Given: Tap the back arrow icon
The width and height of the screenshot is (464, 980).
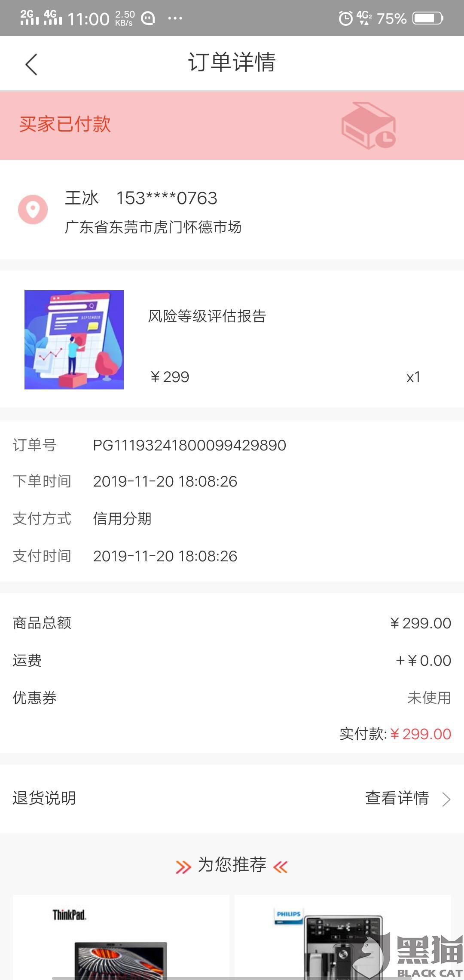Looking at the screenshot, I should (31, 64).
